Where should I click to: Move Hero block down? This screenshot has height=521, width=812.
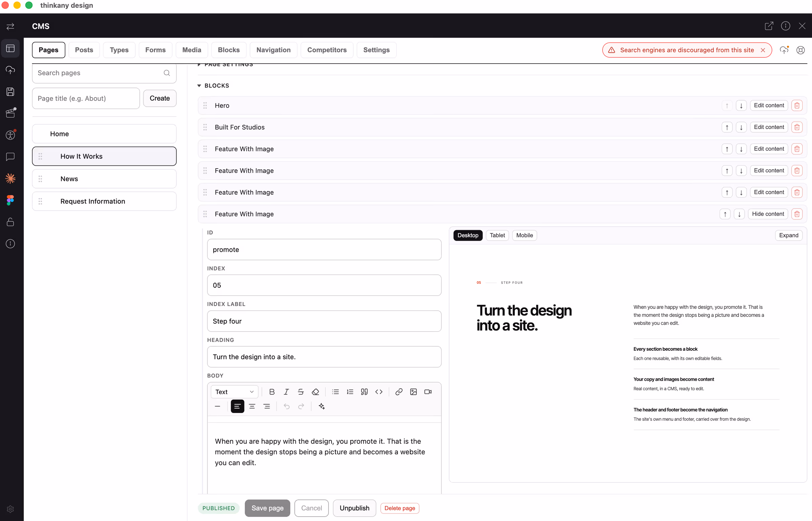[x=741, y=105]
